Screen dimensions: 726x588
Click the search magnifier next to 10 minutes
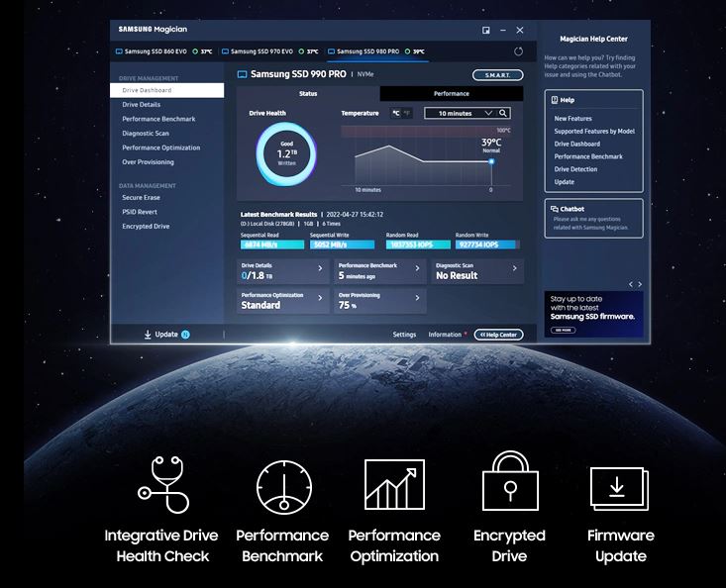[x=503, y=113]
